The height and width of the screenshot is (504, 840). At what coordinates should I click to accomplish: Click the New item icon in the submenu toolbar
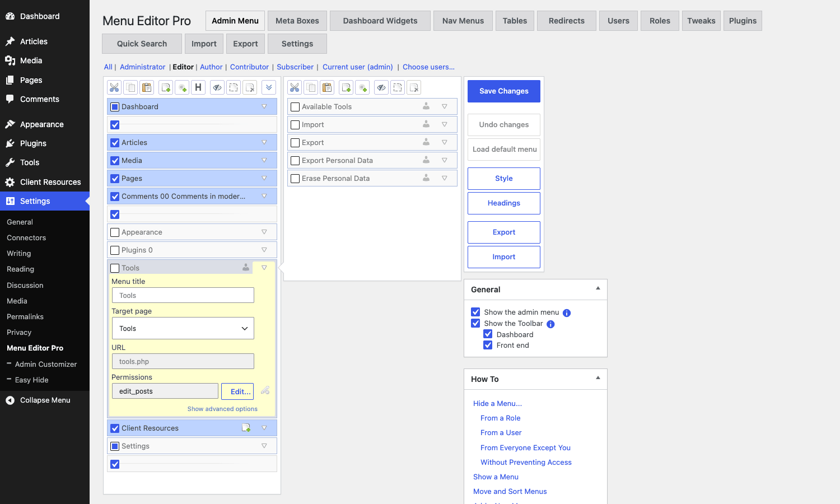346,87
